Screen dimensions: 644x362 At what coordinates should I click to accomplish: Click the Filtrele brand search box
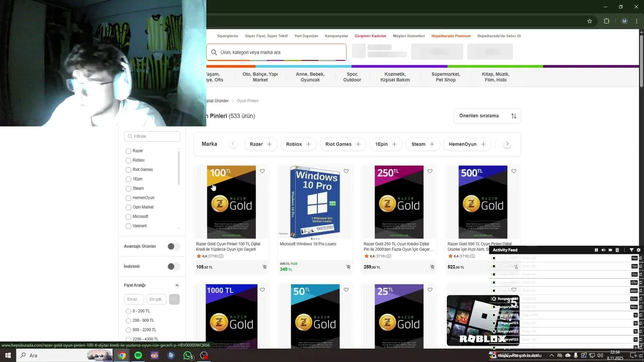[x=152, y=136]
